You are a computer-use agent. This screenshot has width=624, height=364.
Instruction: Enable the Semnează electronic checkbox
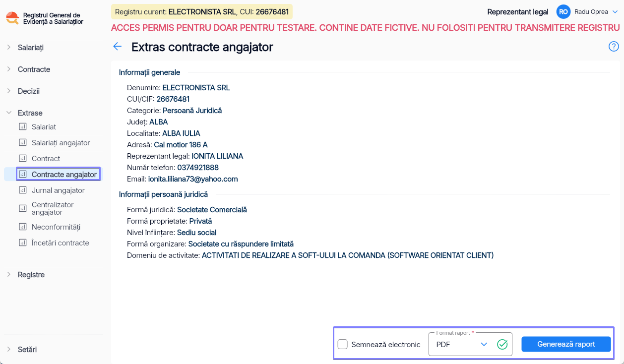(x=342, y=344)
